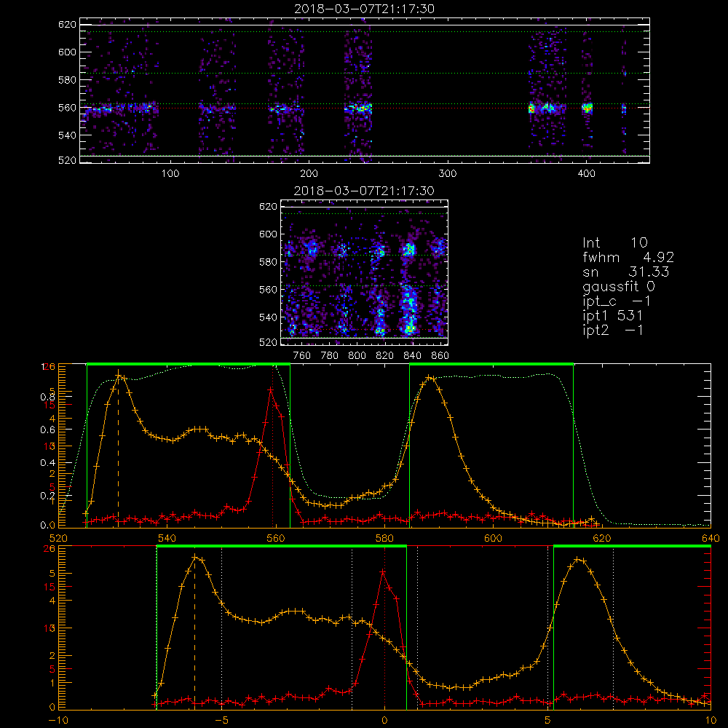728x728 pixels.
Task: Click the 'sn 31.33' readout
Action: point(626,272)
